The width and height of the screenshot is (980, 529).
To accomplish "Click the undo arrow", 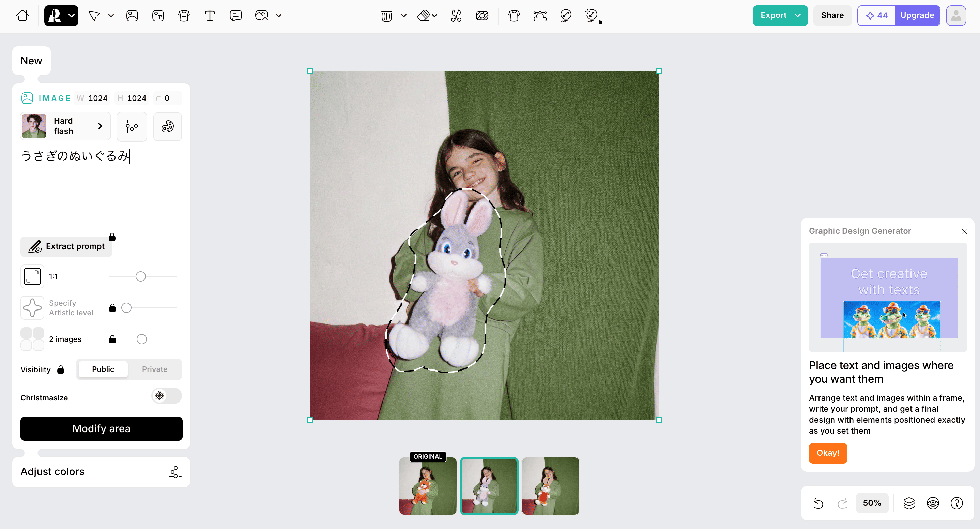I will 818,503.
